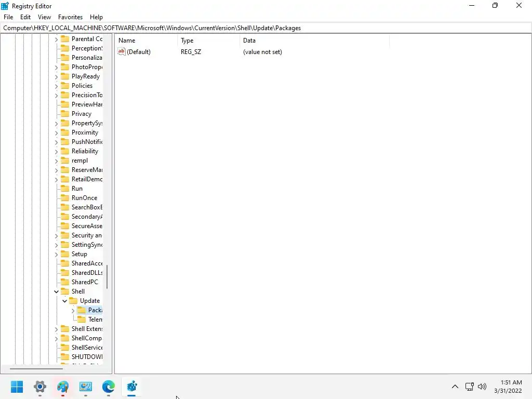Open the Windows Start menu
Viewport: 532px width, 399px height.
click(x=17, y=387)
